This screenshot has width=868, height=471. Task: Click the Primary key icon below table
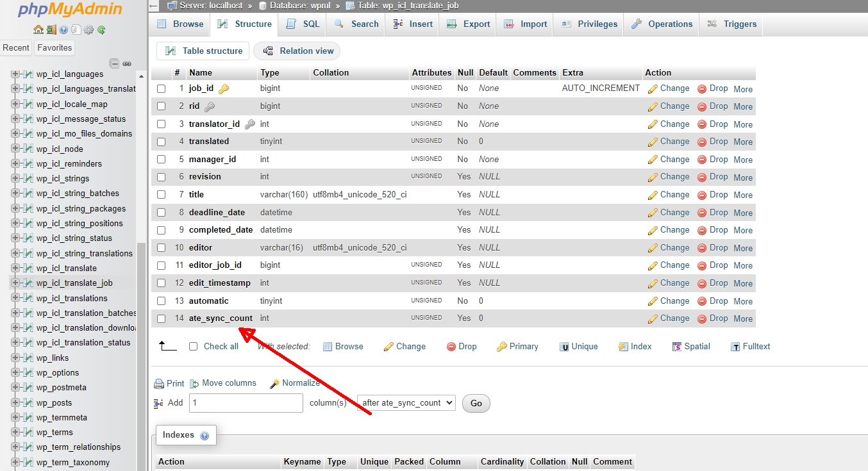[502, 347]
